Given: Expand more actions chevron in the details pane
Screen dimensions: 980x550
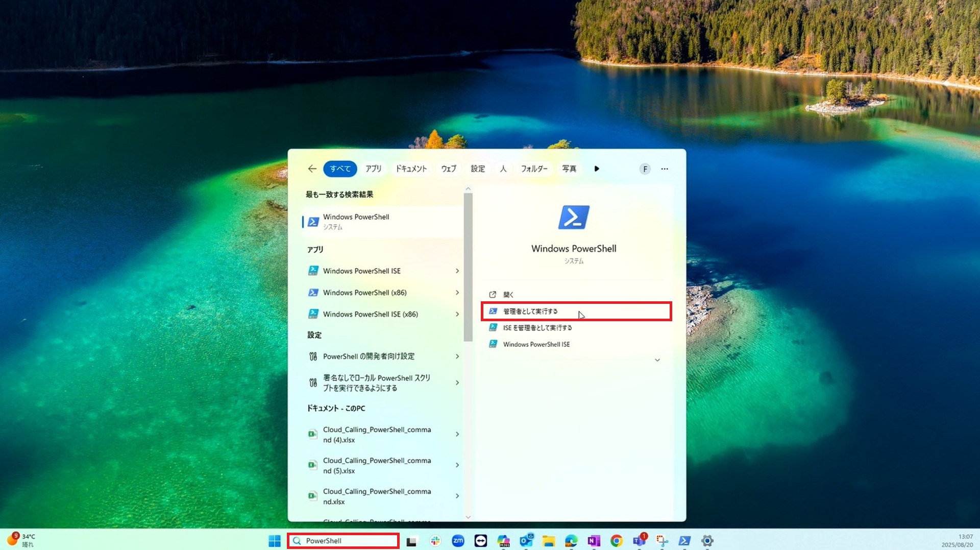Looking at the screenshot, I should [x=657, y=360].
